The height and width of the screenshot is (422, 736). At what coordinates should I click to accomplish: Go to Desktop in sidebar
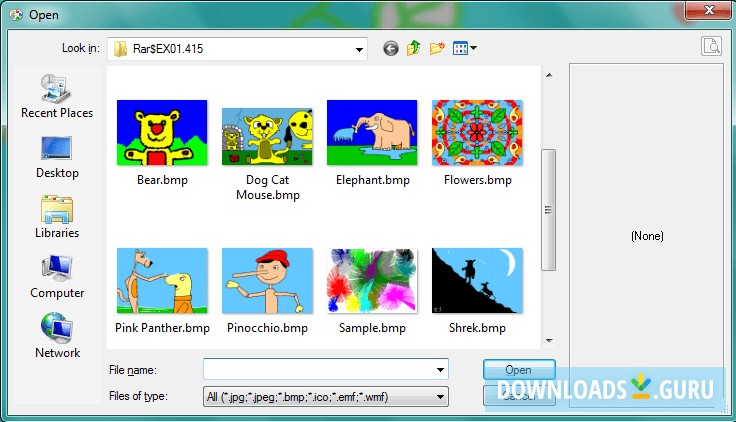pos(57,157)
